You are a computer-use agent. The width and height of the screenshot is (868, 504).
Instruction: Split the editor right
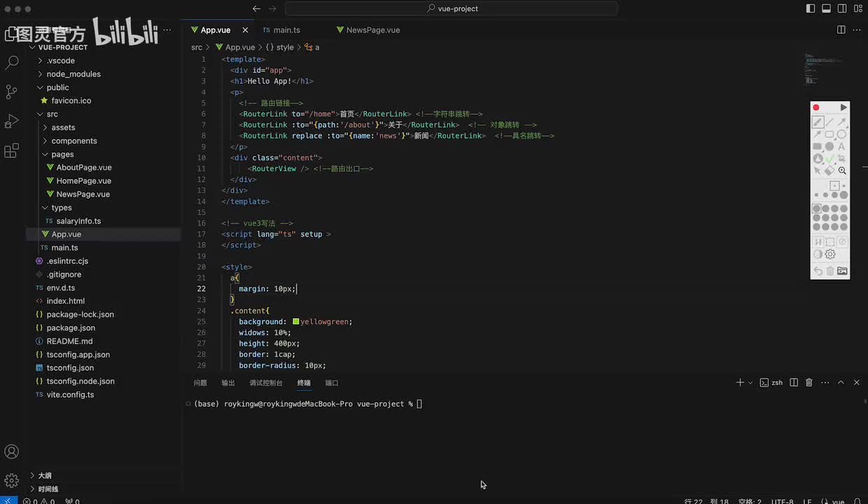click(x=841, y=30)
